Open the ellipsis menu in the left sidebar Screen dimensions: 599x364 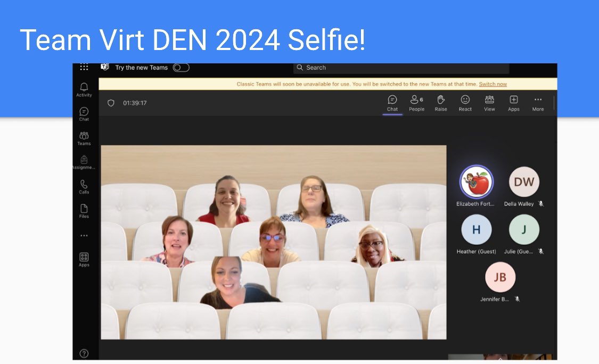coord(84,235)
